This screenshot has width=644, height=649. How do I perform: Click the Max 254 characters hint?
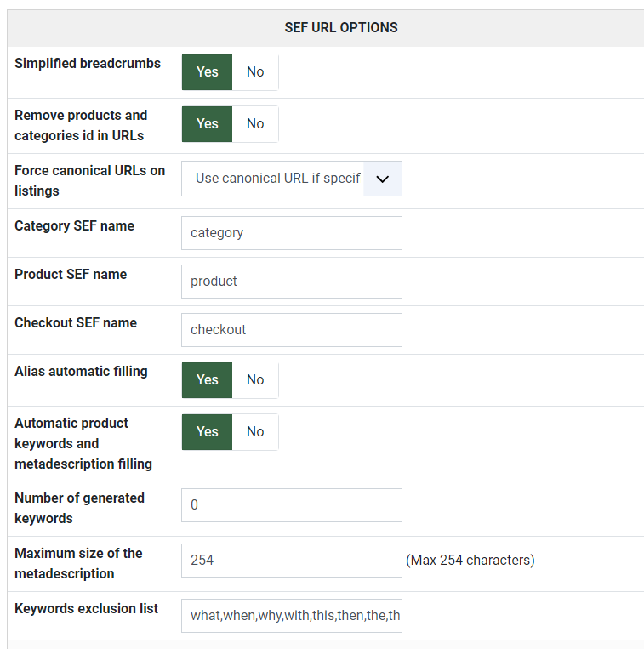(470, 561)
